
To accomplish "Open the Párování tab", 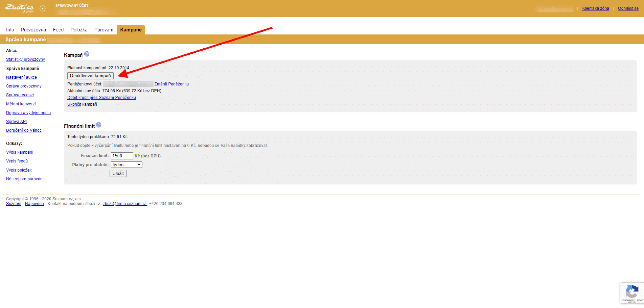I will 103,30.
